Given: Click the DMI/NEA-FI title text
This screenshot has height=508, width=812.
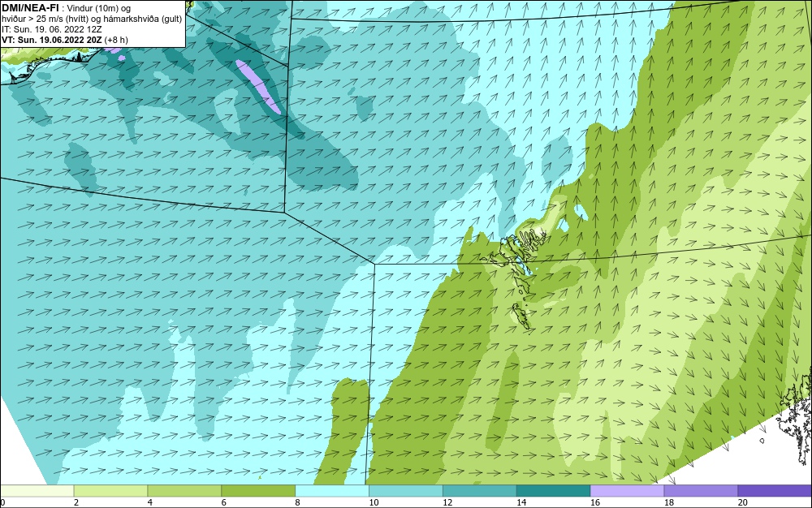Looking at the screenshot, I should click(30, 8).
